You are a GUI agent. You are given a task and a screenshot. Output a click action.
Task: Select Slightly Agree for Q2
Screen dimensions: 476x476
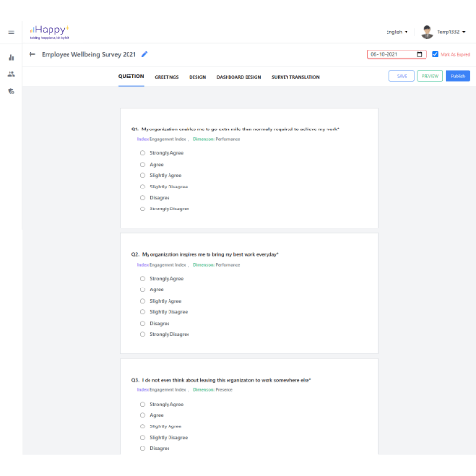(142, 301)
